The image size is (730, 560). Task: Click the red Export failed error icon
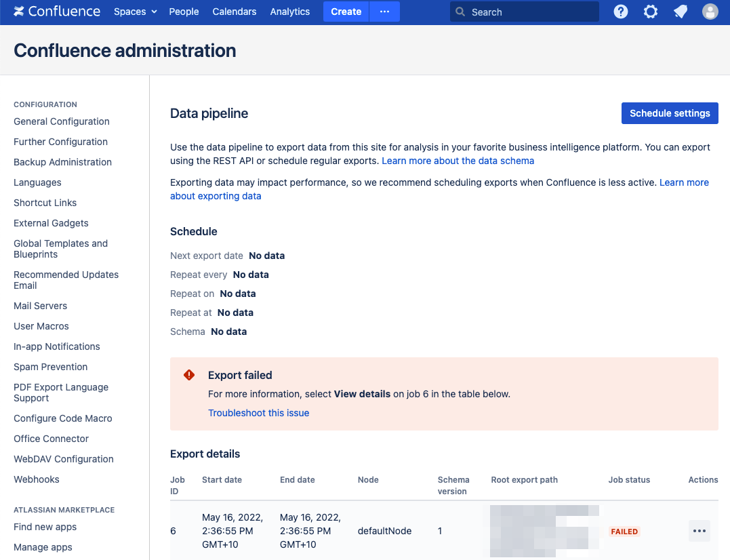click(x=189, y=375)
